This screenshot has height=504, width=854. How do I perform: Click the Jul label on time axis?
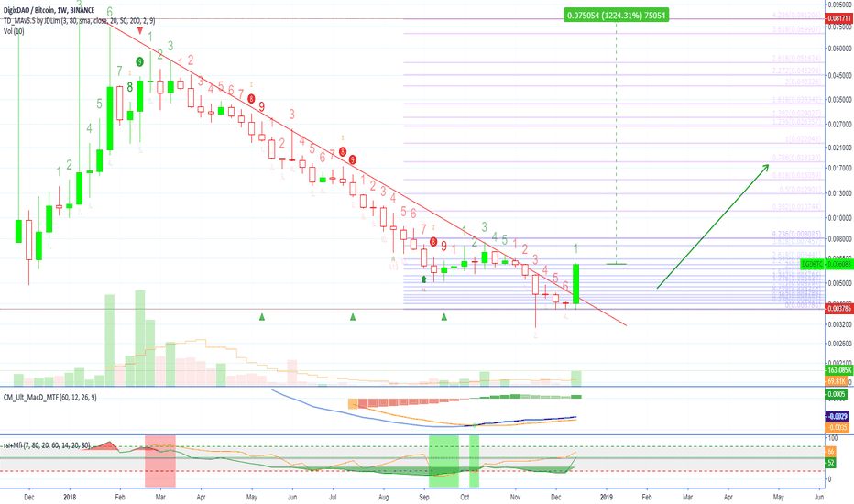[333, 497]
